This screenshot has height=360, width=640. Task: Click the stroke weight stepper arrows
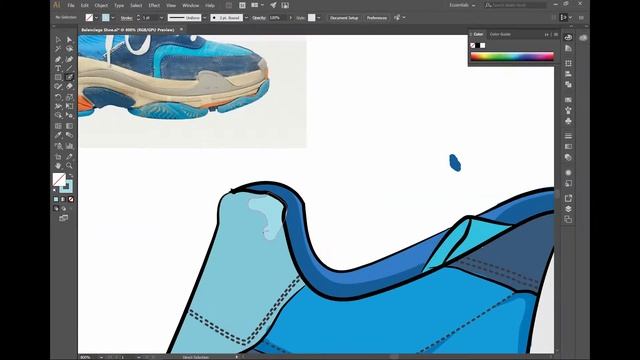coord(138,18)
